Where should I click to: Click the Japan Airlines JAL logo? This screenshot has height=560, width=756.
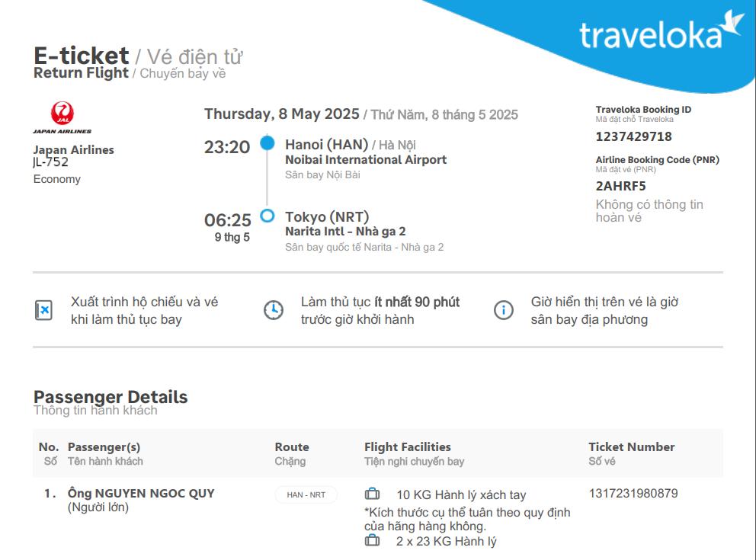pyautogui.click(x=62, y=118)
